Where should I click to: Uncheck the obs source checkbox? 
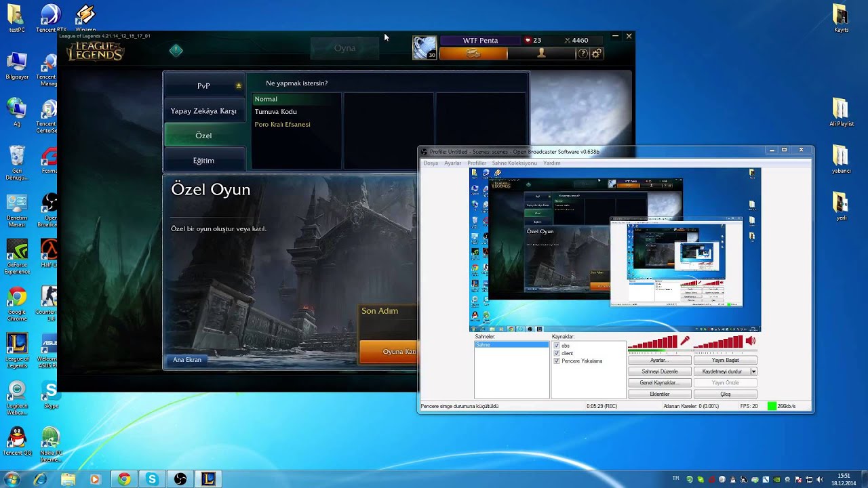pyautogui.click(x=557, y=346)
